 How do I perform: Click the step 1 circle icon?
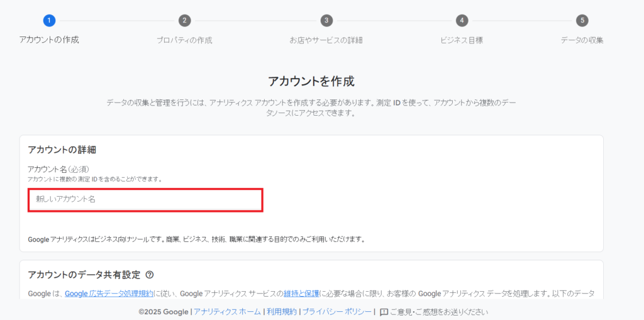(49, 21)
